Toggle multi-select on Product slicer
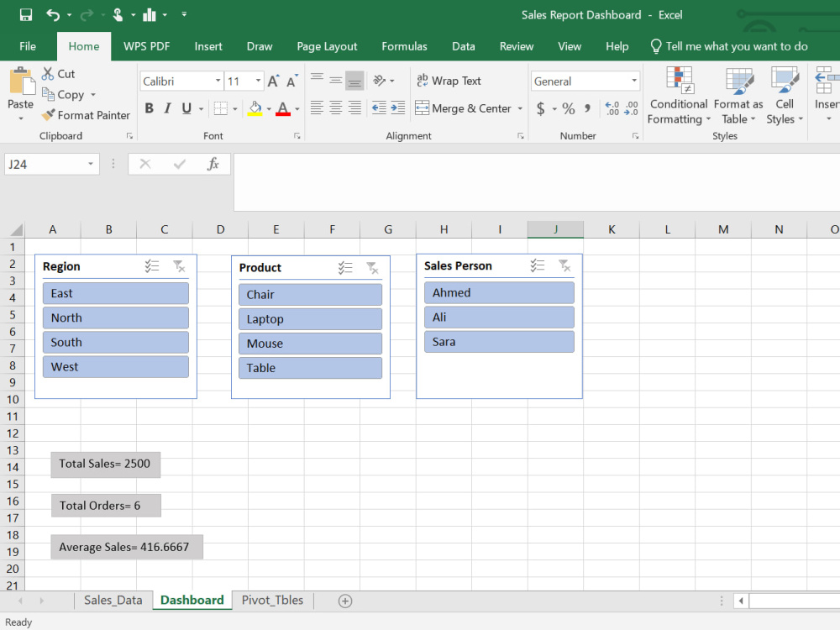 click(x=345, y=268)
